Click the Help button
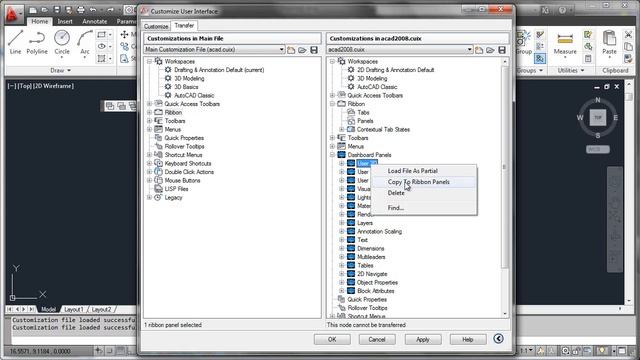The width and height of the screenshot is (640, 360). [x=468, y=339]
